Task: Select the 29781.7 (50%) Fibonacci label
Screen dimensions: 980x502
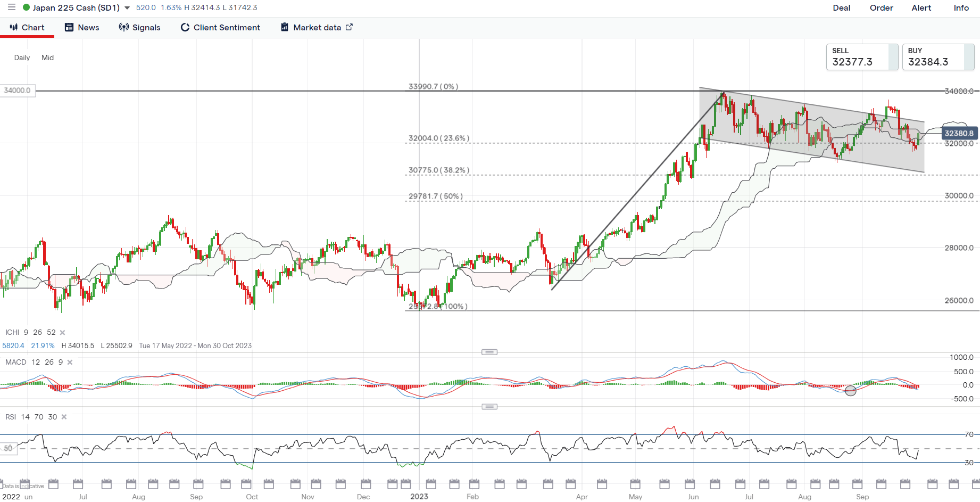Action: pos(436,196)
